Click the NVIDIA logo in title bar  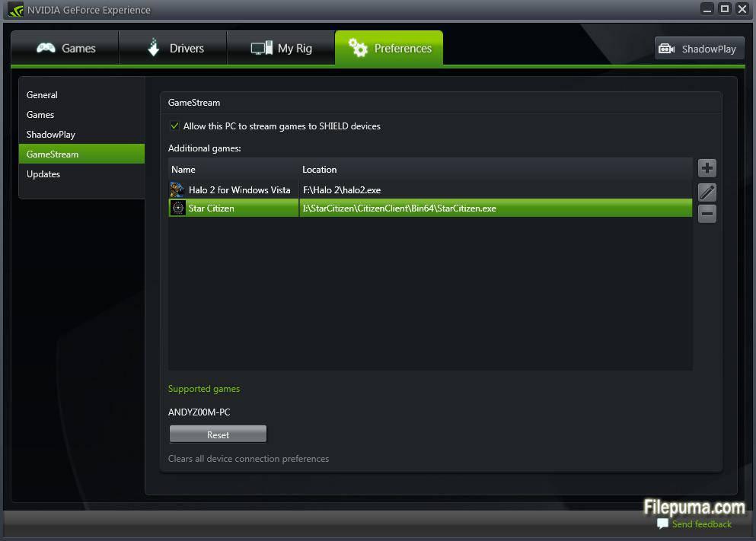[15, 10]
